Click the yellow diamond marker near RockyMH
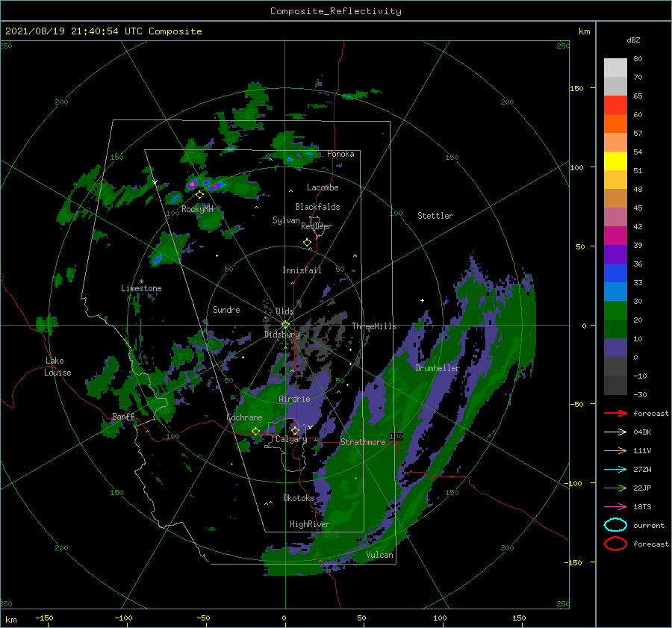Screen dimensions: 672x628 pos(199,195)
